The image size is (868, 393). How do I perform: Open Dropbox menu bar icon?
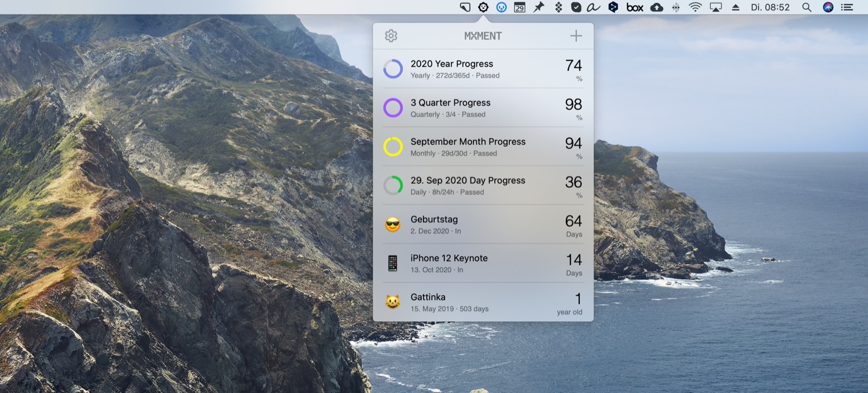(x=558, y=8)
